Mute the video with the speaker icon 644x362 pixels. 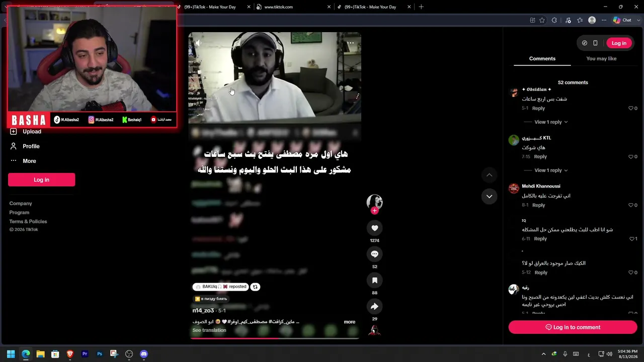198,43
